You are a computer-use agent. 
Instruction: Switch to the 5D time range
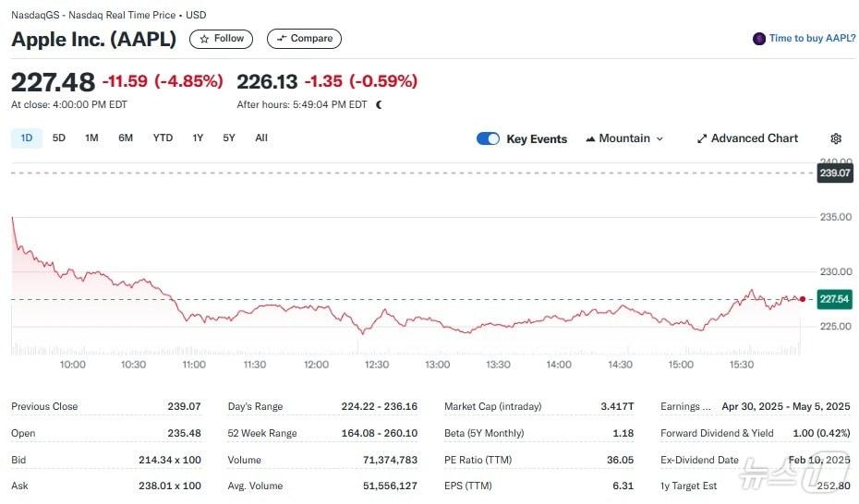click(x=59, y=138)
